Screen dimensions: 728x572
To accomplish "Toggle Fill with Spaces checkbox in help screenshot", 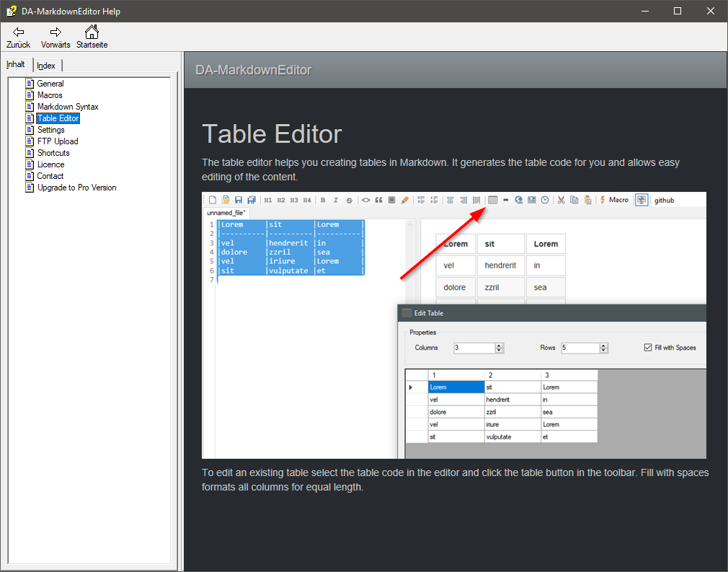I will tap(648, 348).
